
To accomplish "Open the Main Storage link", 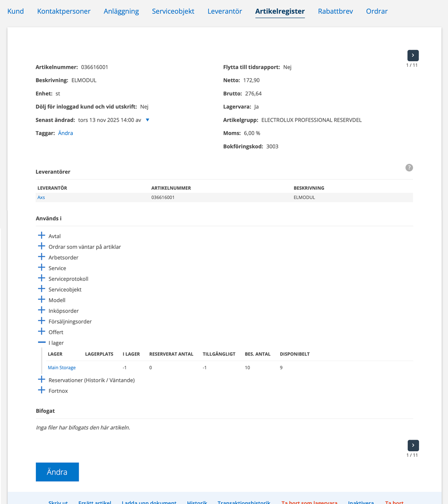I will tap(62, 368).
